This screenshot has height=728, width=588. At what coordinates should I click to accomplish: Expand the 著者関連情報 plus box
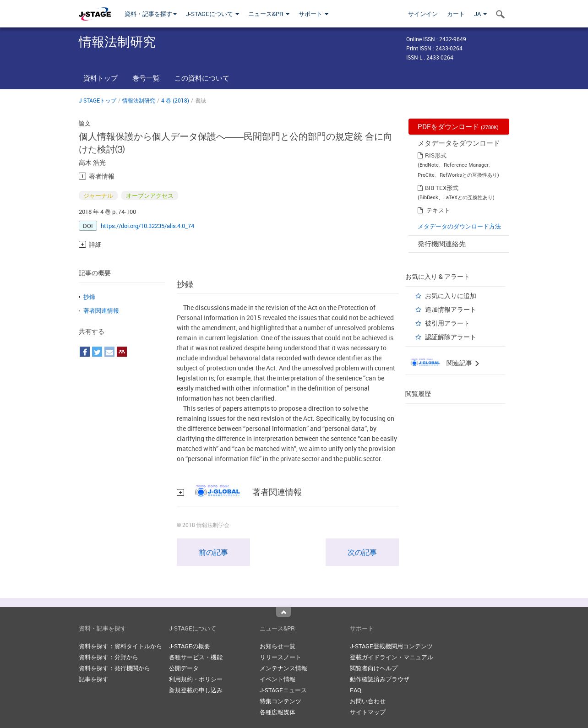coord(180,493)
